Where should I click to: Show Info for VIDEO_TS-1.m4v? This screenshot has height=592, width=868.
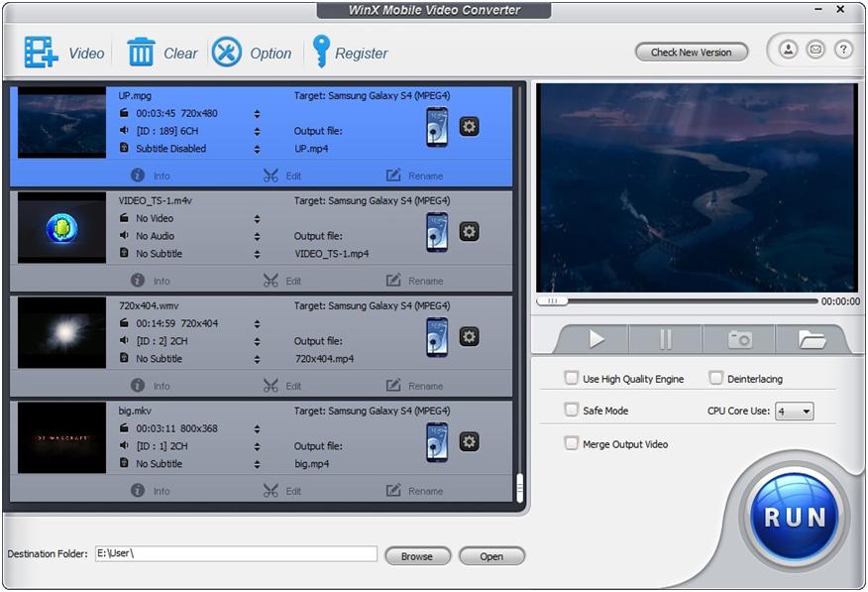point(151,281)
